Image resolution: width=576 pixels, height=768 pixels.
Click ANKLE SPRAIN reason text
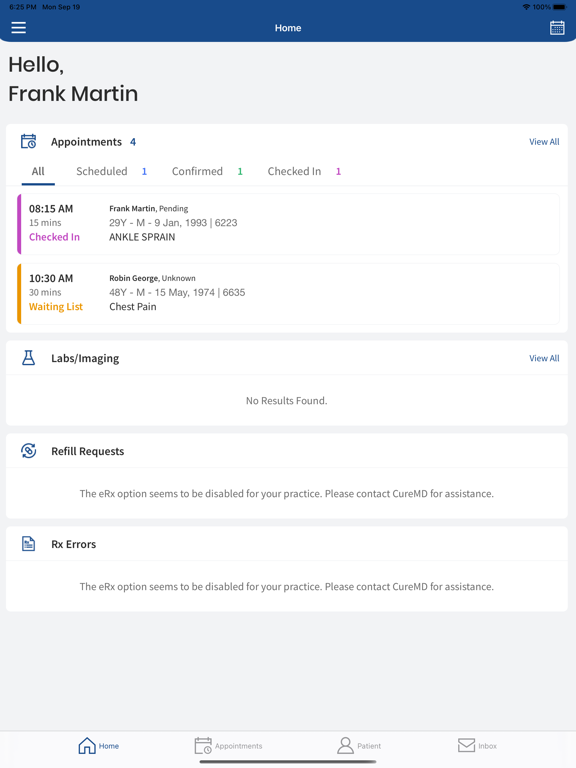tap(142, 237)
